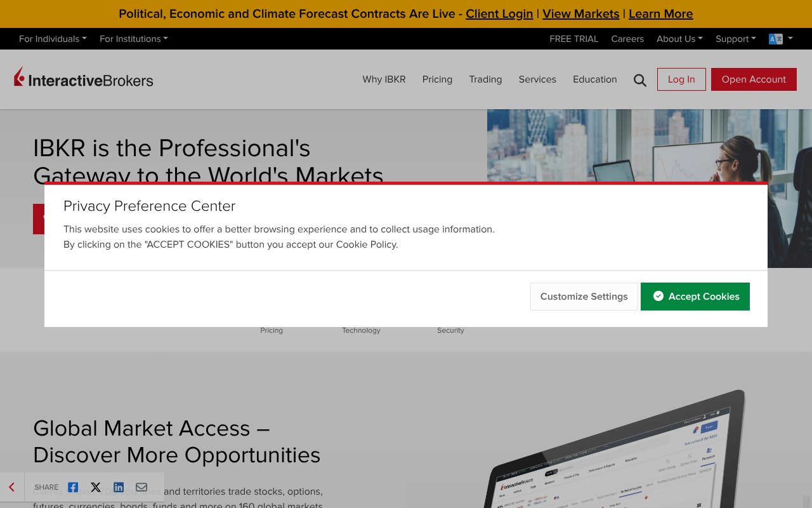The height and width of the screenshot is (508, 812).
Task: Share the page via the email envelope icon
Action: (x=141, y=487)
